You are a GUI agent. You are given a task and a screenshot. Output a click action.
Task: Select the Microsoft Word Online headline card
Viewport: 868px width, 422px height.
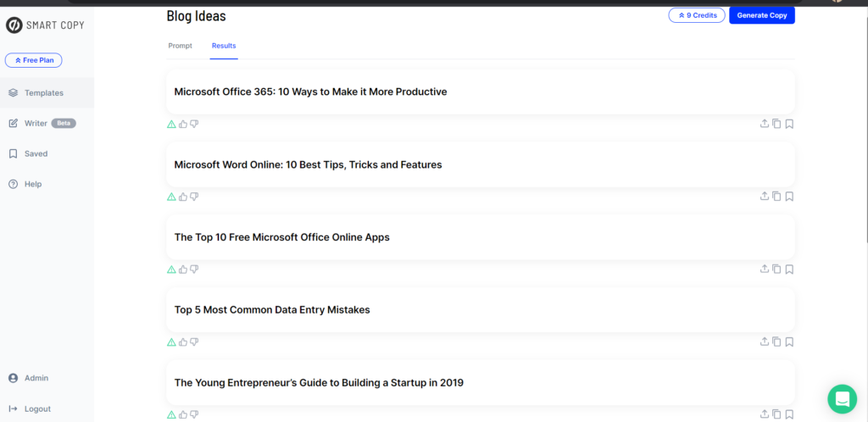481,165
